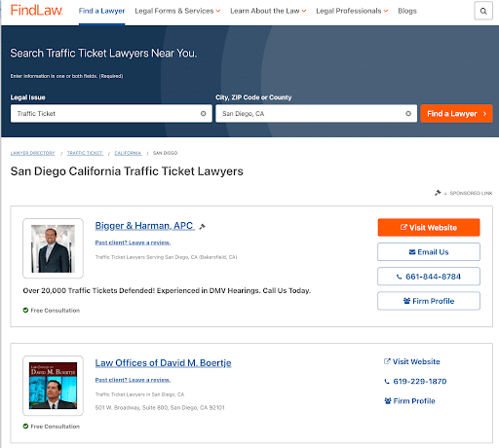The height and width of the screenshot is (448, 499).
Task: Open Find a Lawyer tab
Action: 101,11
